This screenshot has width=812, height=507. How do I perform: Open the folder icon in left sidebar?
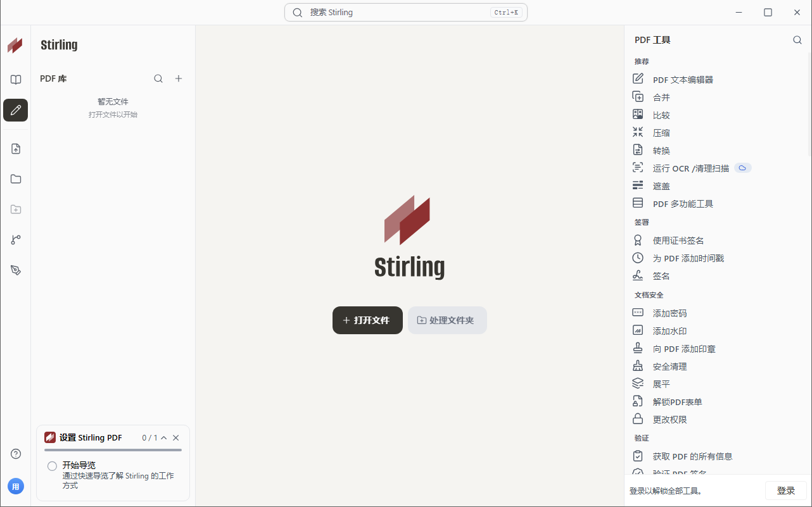coord(16,179)
